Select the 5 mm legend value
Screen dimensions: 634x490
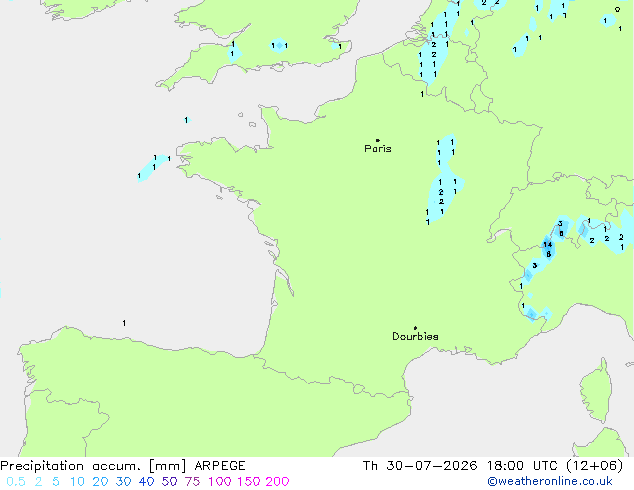[56, 482]
